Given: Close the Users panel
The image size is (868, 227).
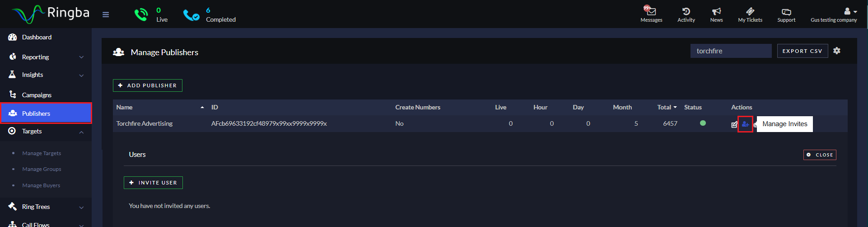Looking at the screenshot, I should 820,155.
